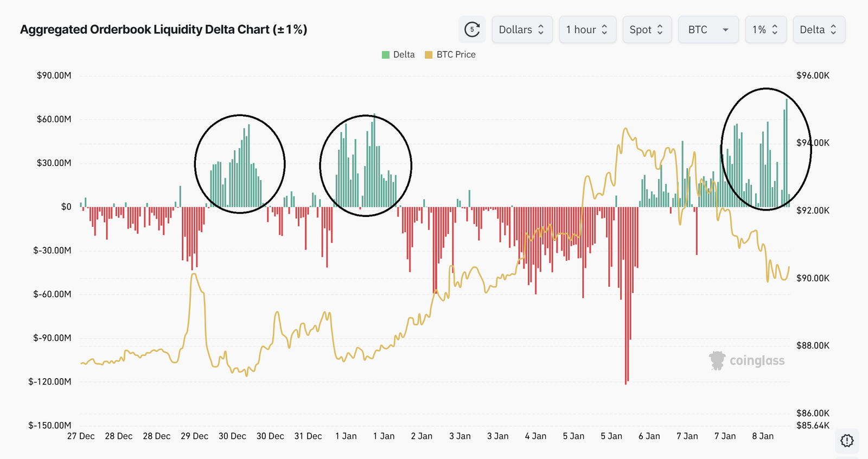Expand the 1 hour interval dropdown

(588, 30)
